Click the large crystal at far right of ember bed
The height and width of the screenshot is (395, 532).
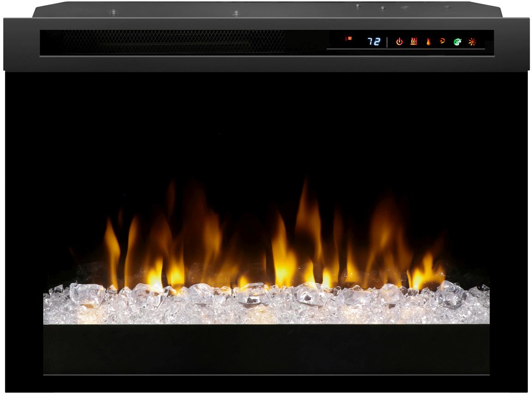[450, 293]
